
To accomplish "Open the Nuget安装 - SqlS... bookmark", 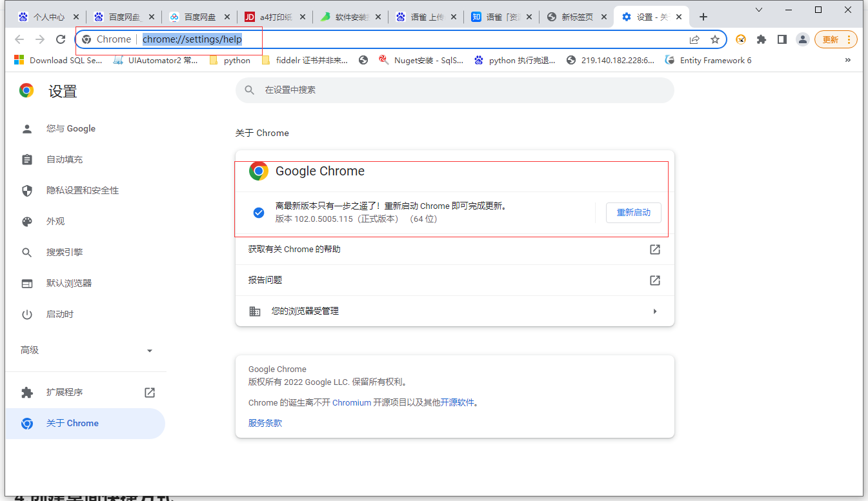I will 421,60.
